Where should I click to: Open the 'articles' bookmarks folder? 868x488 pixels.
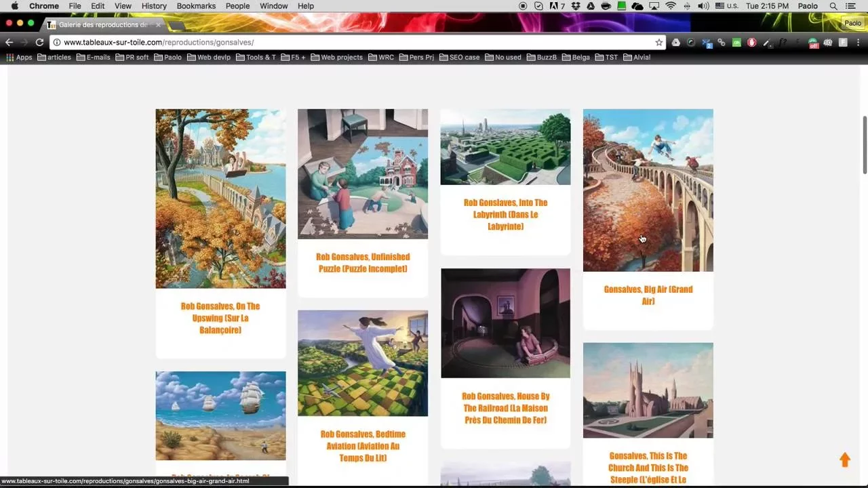point(54,58)
